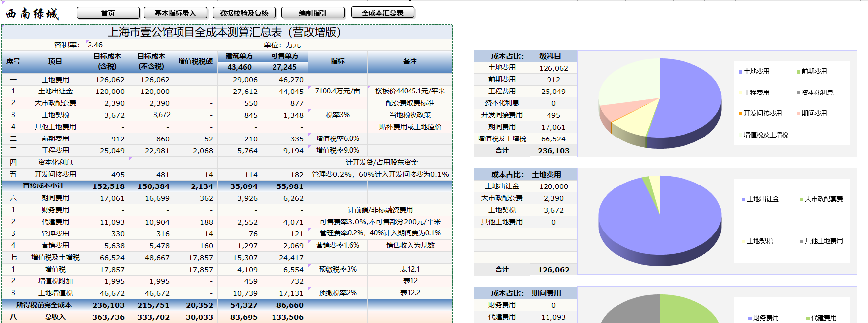This screenshot has width=868, height=323.
Task: Select the 成本占比: 一级科目 header
Action: click(526, 56)
